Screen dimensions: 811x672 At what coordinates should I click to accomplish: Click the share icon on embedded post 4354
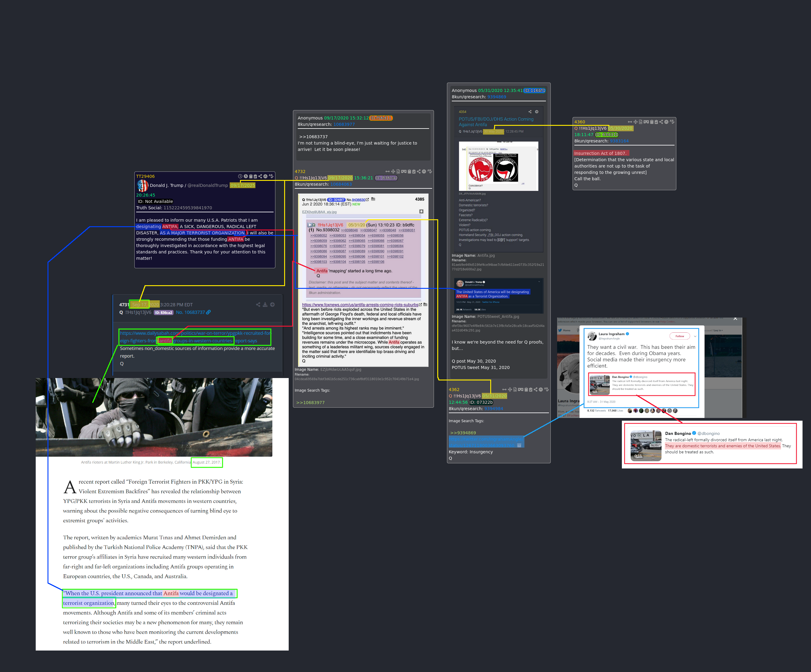[x=530, y=112]
